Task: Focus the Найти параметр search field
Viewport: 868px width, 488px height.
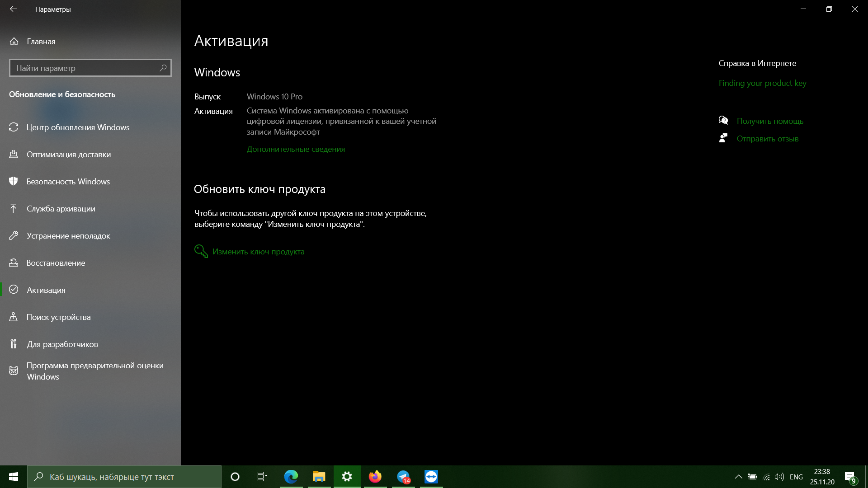Action: (90, 68)
